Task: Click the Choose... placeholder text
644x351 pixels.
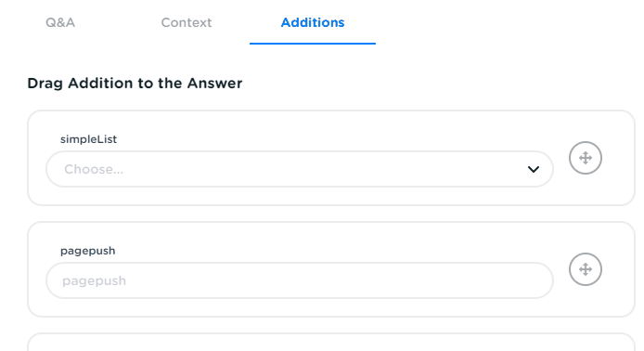Action: [x=94, y=169]
